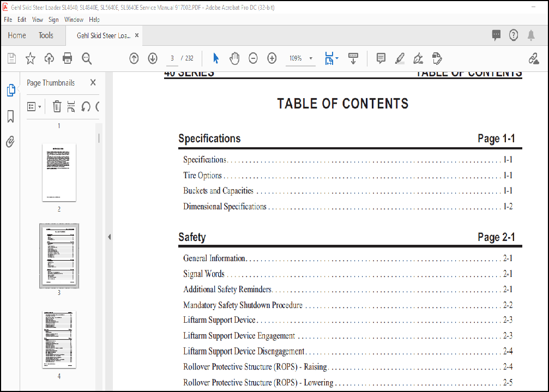
Task: Open the Edit menu
Action: 22,20
